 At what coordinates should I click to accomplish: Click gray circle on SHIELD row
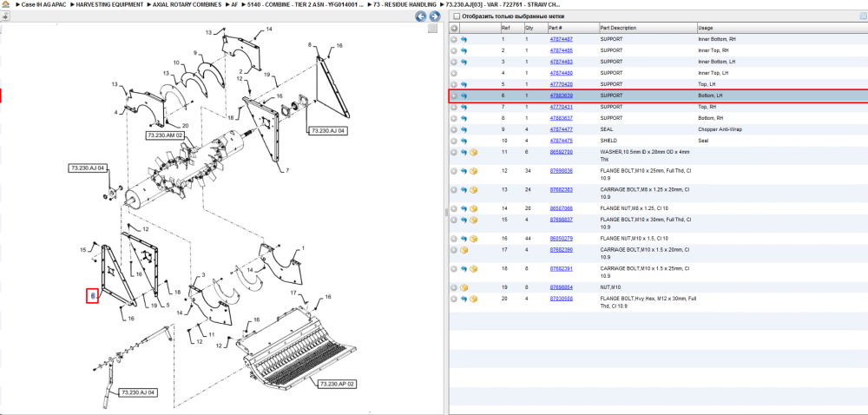(x=454, y=141)
